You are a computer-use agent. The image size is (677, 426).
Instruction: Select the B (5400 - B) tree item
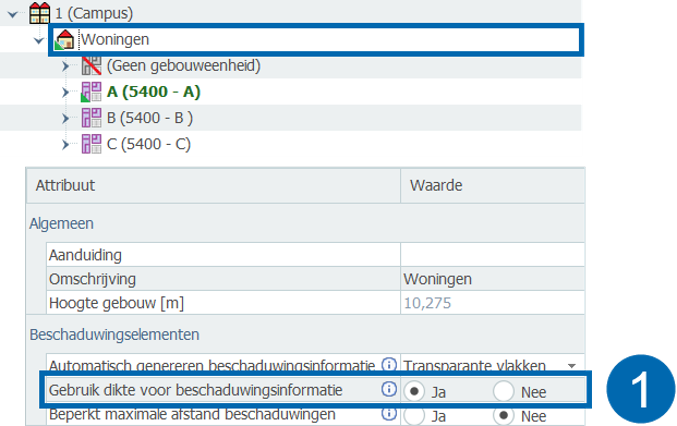click(x=149, y=119)
